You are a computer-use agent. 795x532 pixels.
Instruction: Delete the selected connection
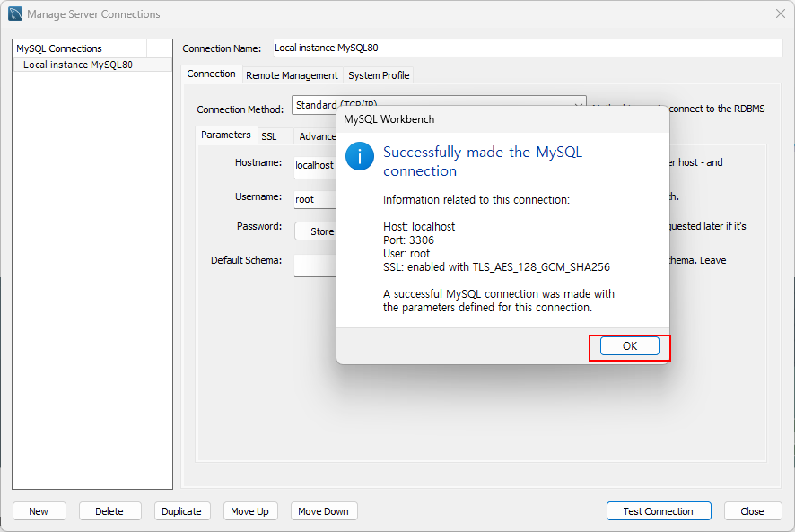point(109,511)
